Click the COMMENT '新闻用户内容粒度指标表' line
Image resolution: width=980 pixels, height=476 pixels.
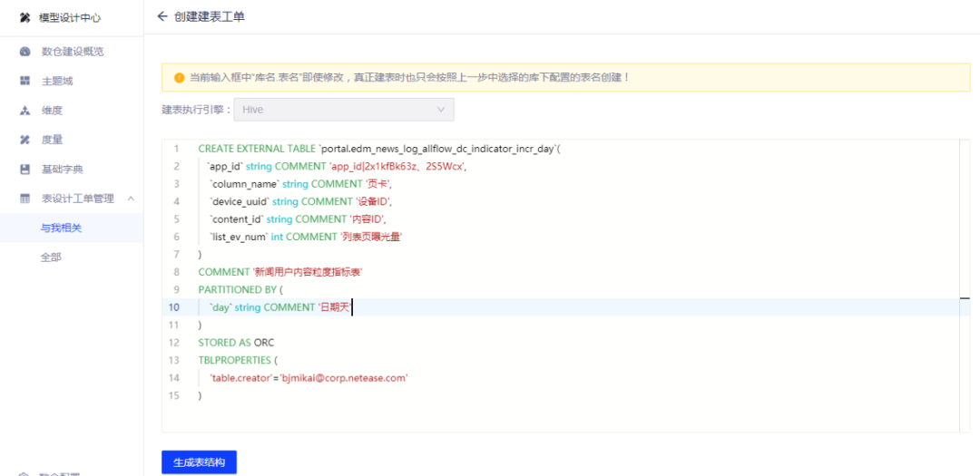tap(280, 272)
